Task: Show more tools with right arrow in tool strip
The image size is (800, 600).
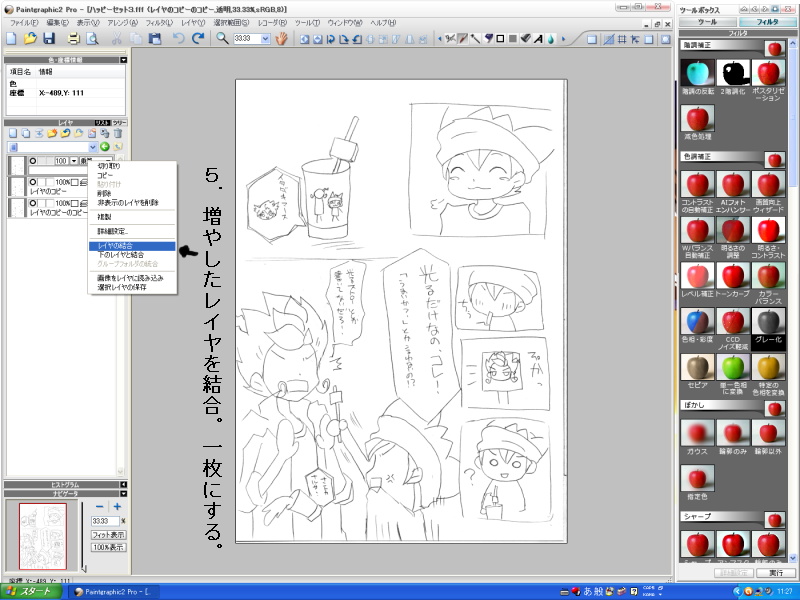Action: click(x=563, y=39)
